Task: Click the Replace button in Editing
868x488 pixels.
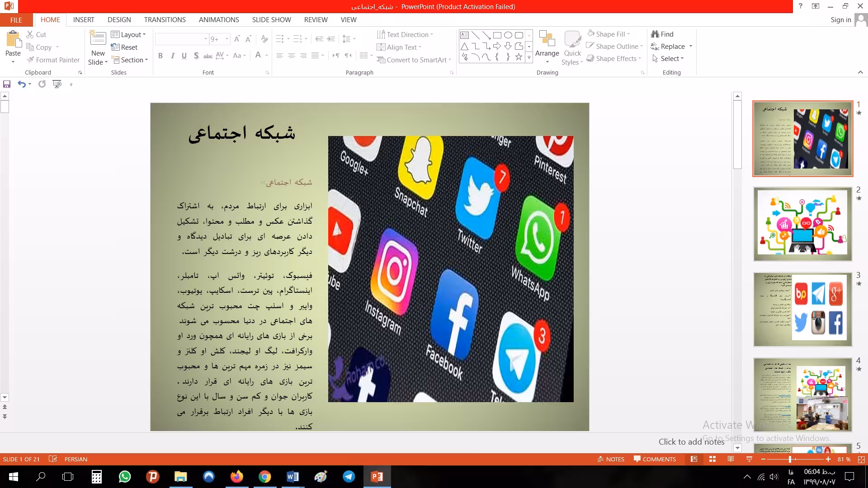Action: coord(672,47)
